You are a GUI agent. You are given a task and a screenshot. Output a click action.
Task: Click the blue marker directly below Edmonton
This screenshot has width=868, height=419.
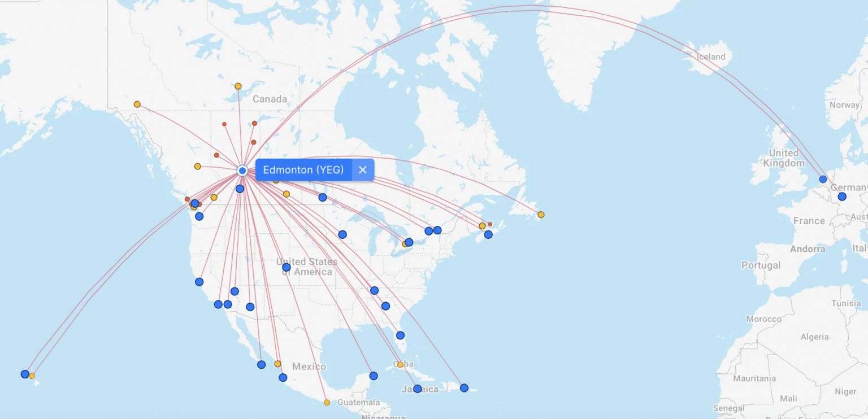click(x=240, y=189)
